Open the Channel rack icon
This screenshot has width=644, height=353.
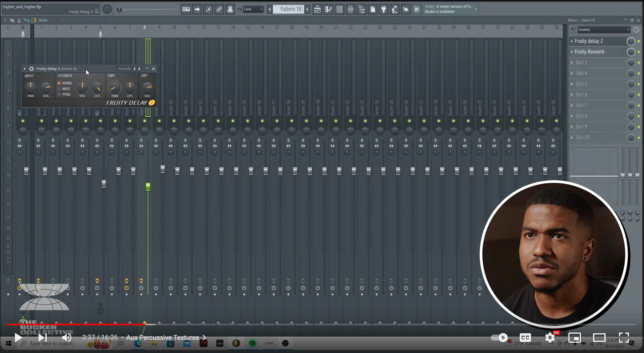point(339,9)
